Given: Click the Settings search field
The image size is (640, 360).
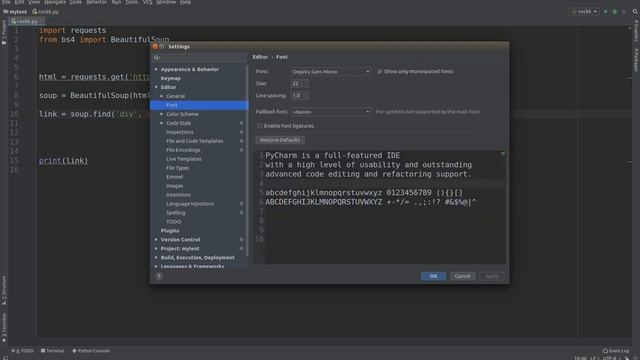Looking at the screenshot, I should pos(200,58).
